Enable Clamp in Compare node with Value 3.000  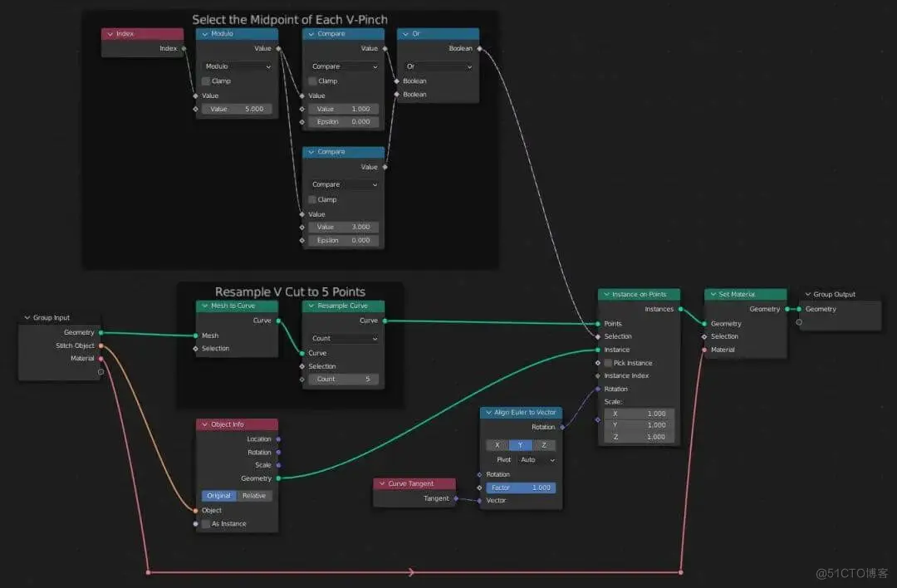click(312, 199)
